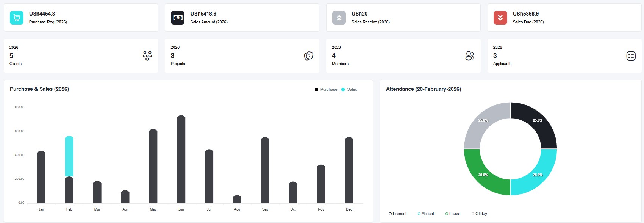Screen dimensions: 644x223
Task: Click the Oct axis label
Action: (x=293, y=209)
